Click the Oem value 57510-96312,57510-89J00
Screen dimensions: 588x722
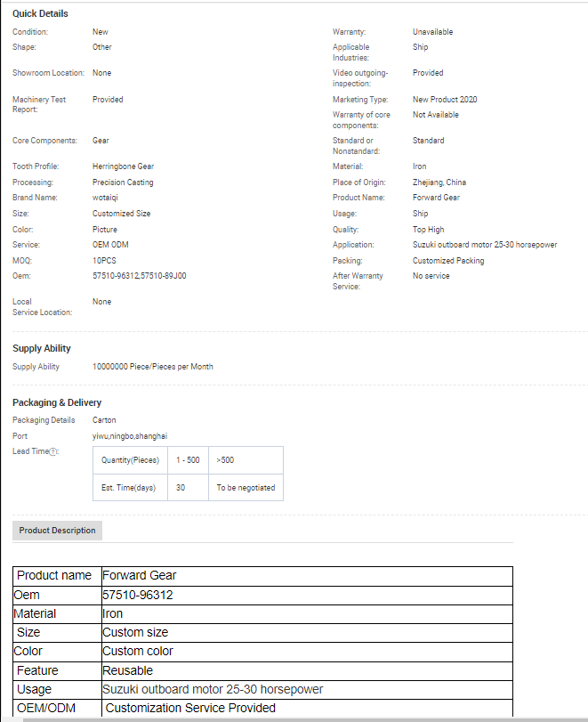tap(139, 276)
